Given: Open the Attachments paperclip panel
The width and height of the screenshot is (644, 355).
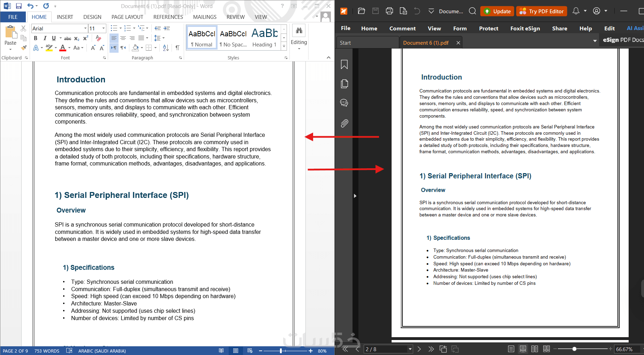Looking at the screenshot, I should click(344, 123).
